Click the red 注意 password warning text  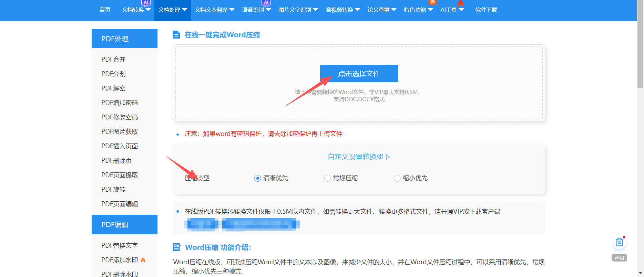click(263, 134)
